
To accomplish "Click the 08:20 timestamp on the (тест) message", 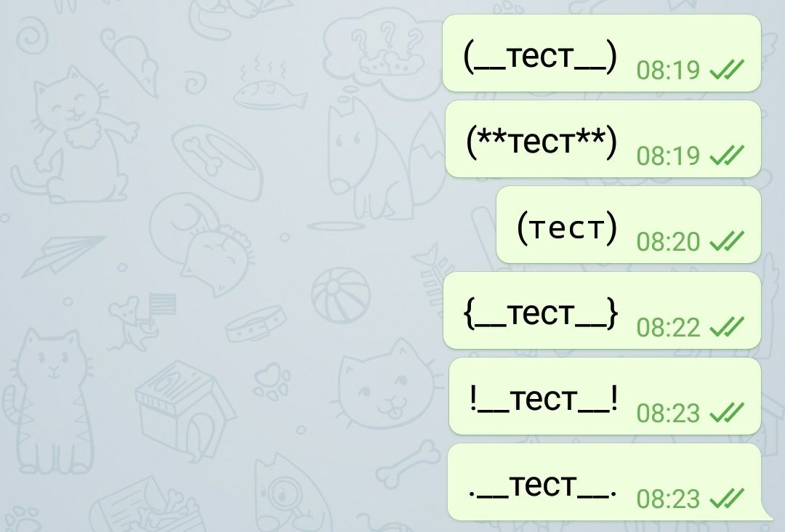I will (668, 242).
